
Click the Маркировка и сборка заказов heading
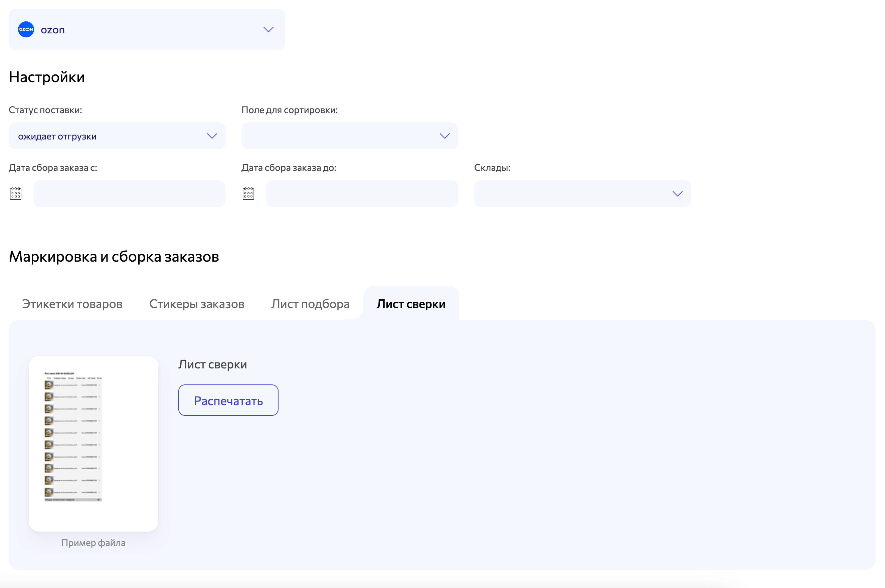point(114,257)
